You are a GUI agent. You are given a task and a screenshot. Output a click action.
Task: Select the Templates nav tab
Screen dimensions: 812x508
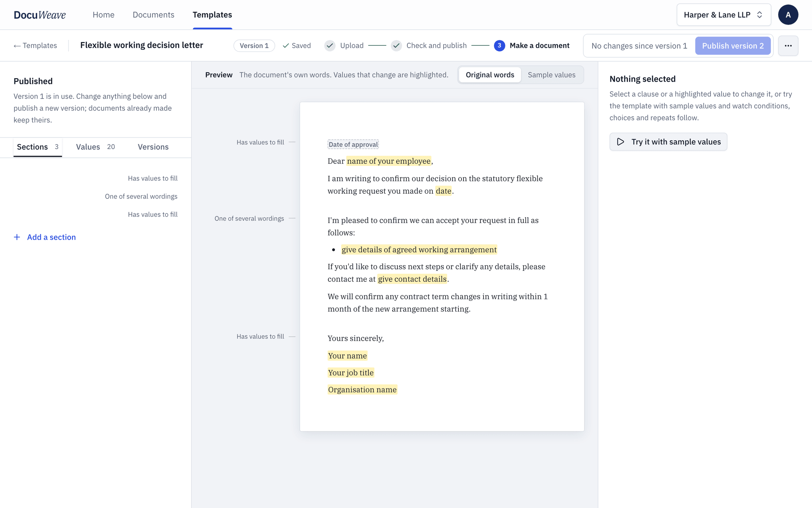(x=212, y=15)
